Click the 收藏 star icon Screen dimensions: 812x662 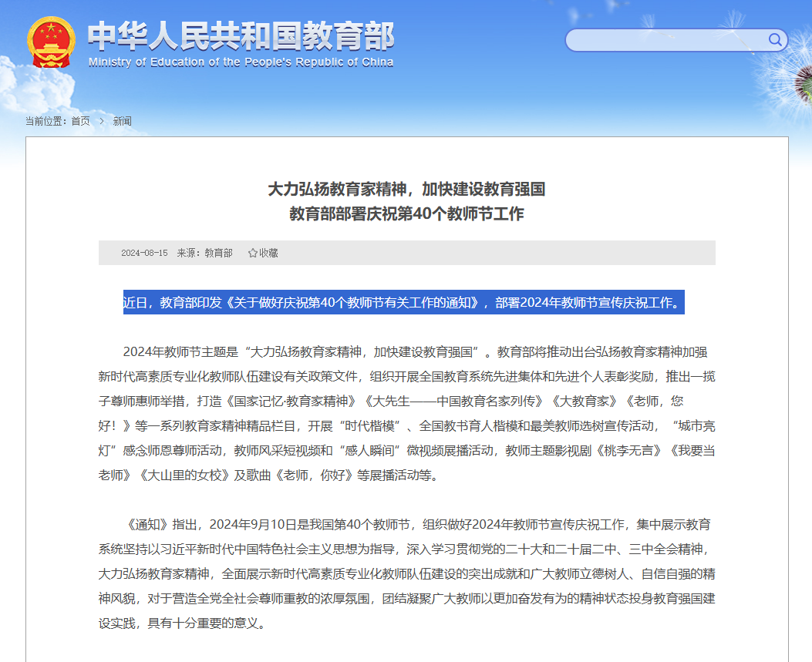click(x=253, y=253)
